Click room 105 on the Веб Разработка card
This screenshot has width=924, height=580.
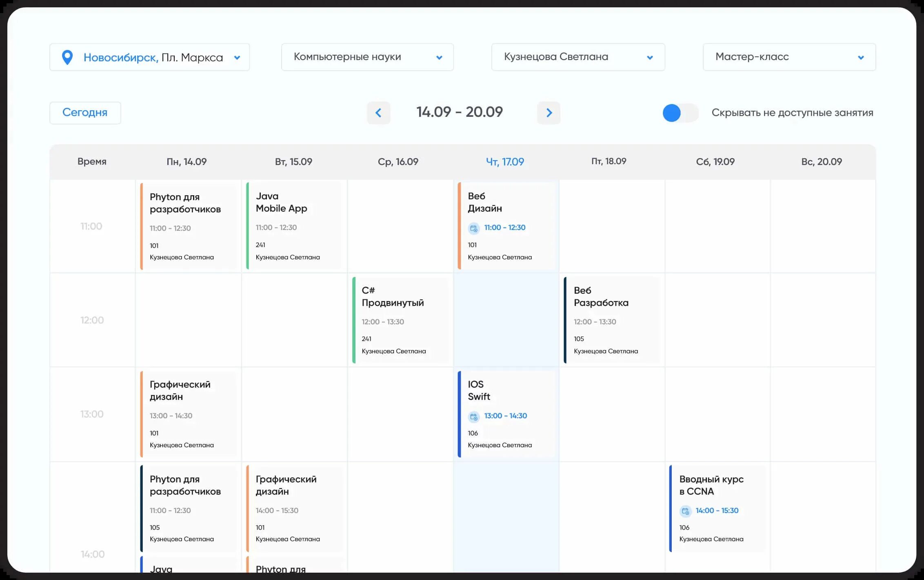pos(579,339)
